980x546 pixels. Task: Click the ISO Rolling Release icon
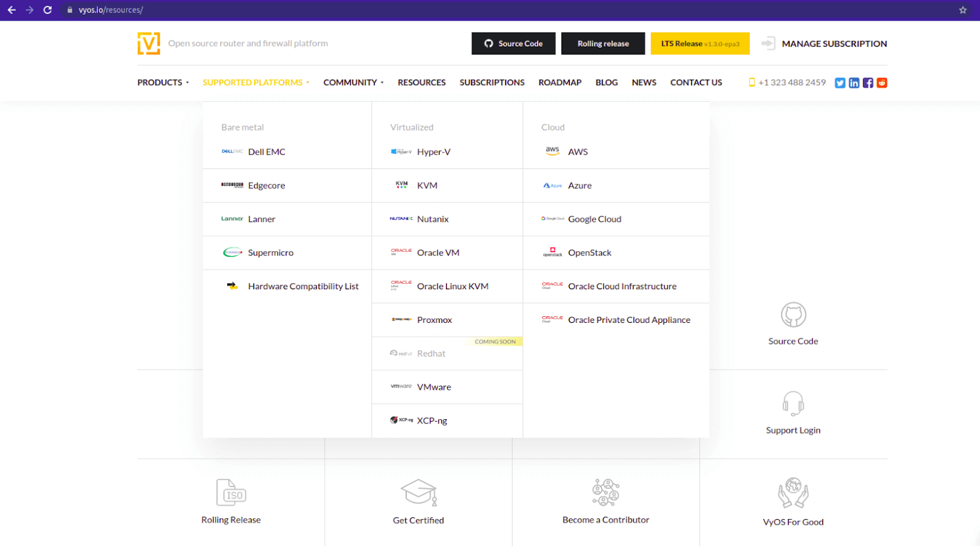point(231,493)
